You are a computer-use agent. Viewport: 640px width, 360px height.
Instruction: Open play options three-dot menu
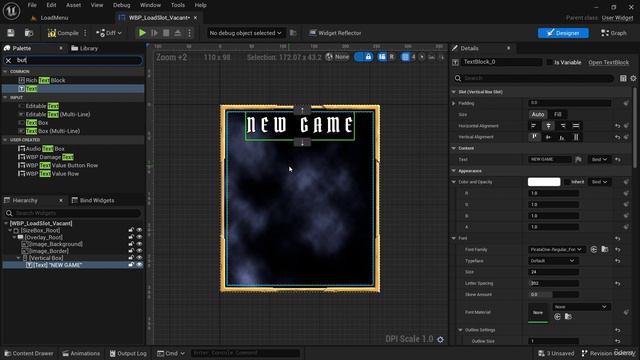tap(189, 33)
